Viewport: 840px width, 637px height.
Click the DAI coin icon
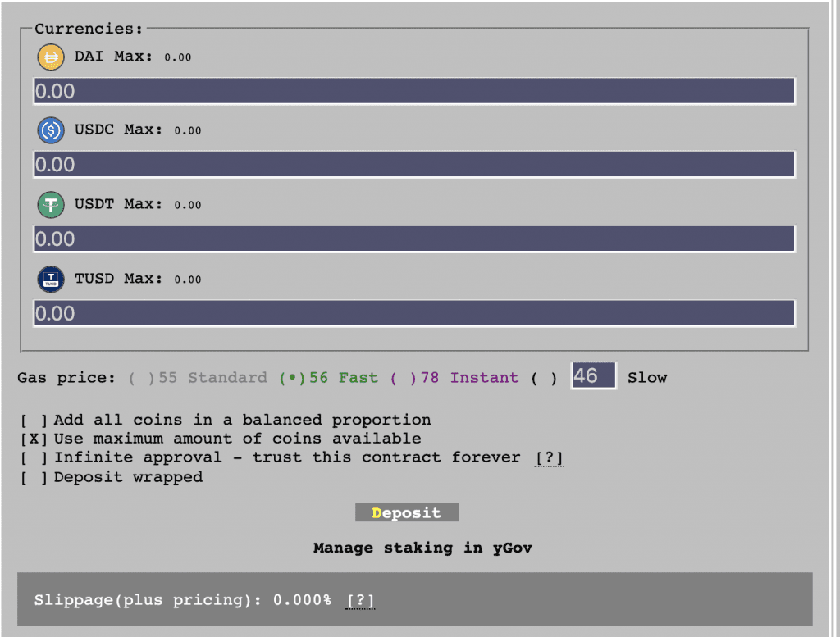(x=51, y=57)
